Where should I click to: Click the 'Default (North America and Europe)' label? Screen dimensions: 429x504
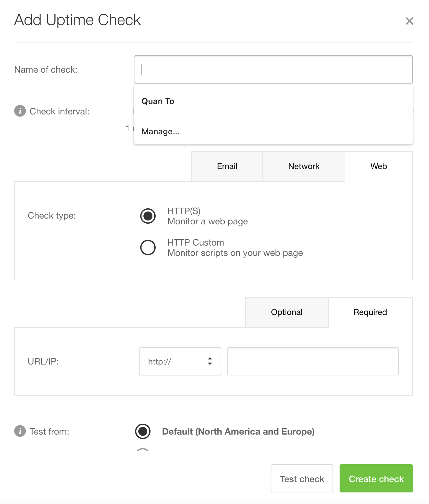238,431
